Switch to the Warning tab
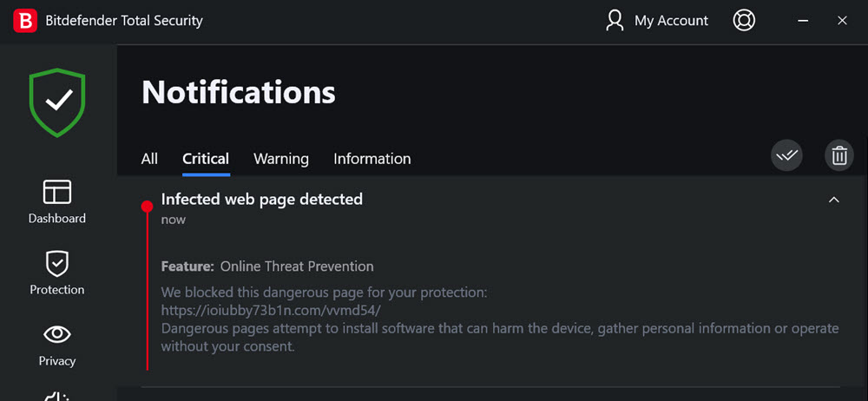This screenshot has width=868, height=401. [281, 159]
